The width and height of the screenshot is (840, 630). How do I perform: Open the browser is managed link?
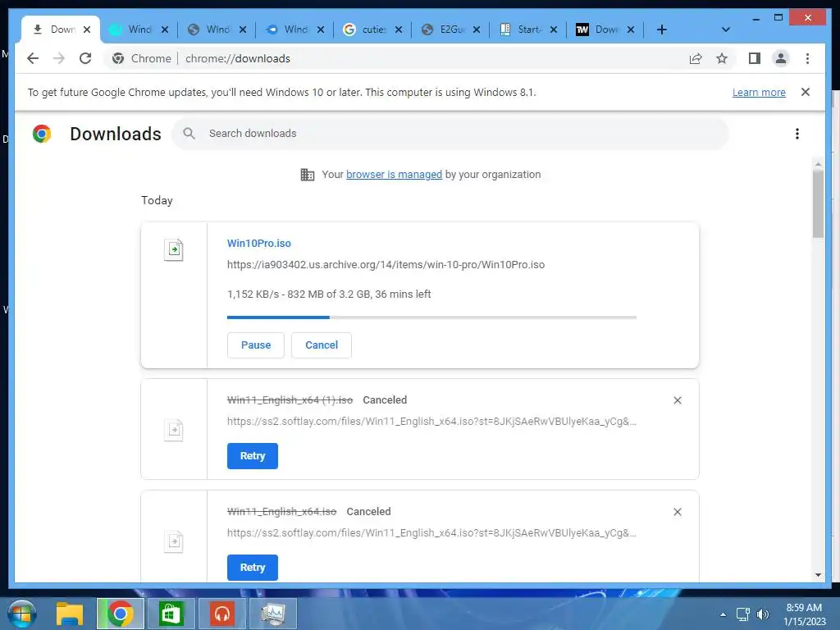[394, 174]
